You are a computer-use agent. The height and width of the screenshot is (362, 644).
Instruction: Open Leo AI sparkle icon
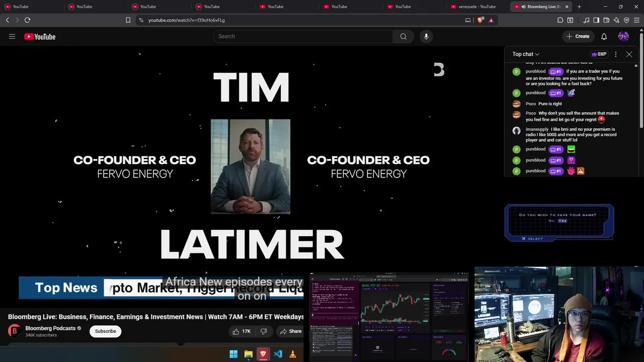616,20
